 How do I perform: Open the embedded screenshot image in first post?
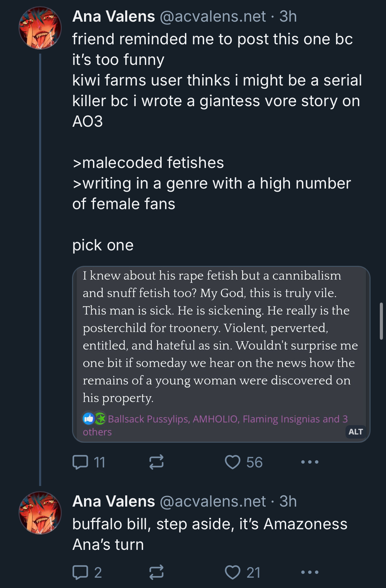(221, 343)
